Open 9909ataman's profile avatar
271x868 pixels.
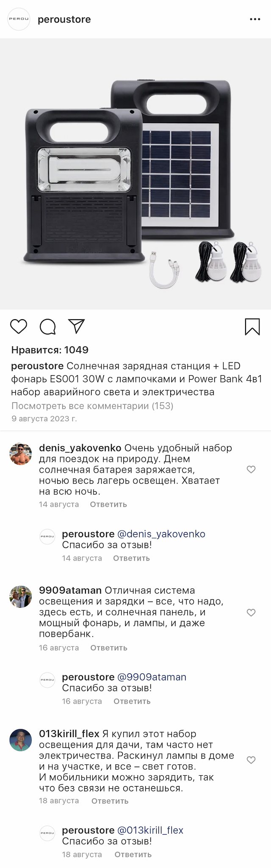click(x=21, y=597)
